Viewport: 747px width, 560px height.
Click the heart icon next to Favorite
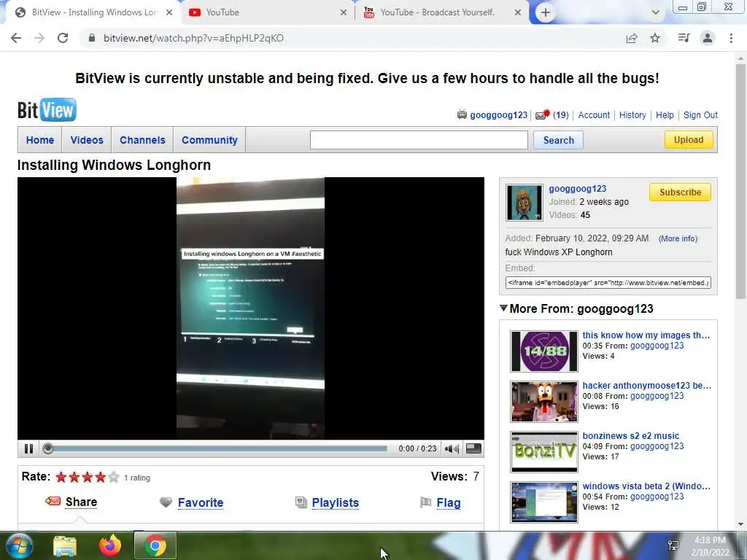point(166,502)
